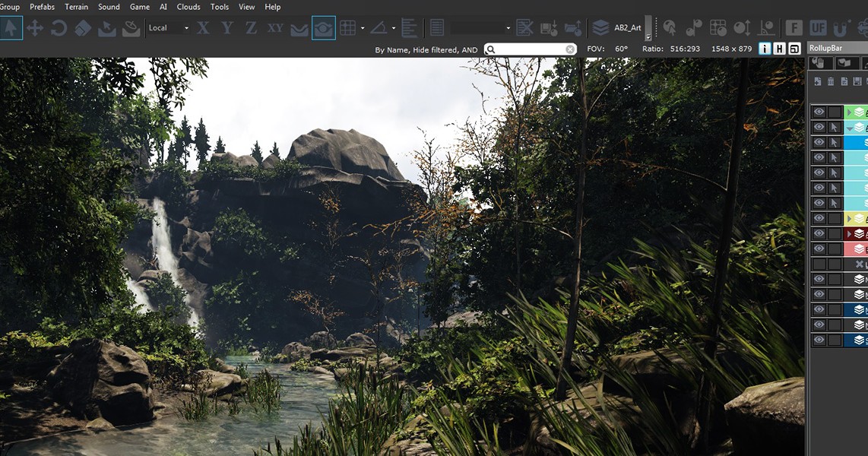Switch to the RollupBar hand icon tab
Image resolution: width=868 pixels, height=456 pixels.
(819, 63)
